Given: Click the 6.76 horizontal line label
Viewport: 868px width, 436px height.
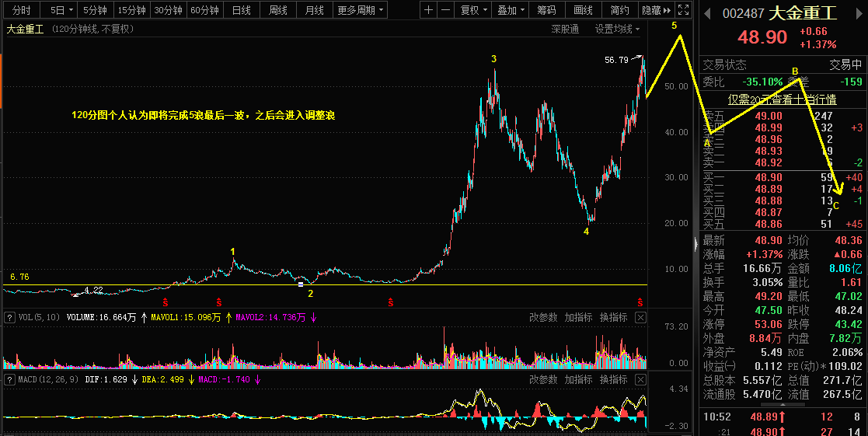Looking at the screenshot, I should [x=20, y=277].
